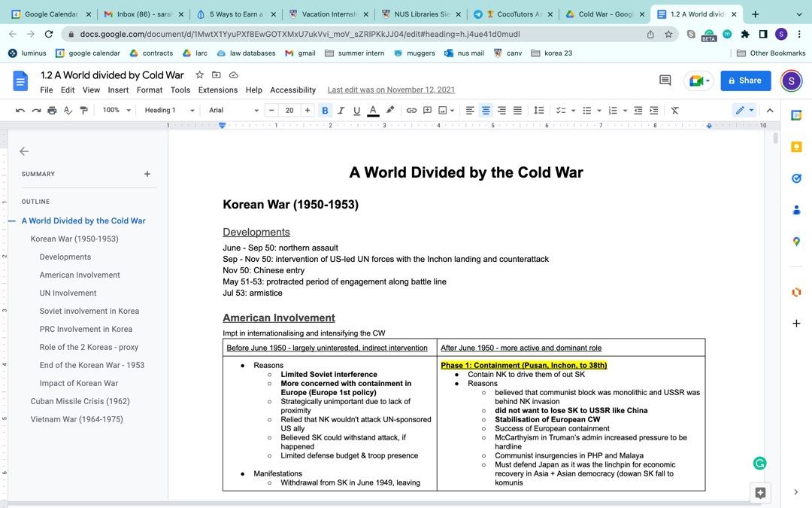Jump to Cuban Missile Crisis in outline

pyautogui.click(x=80, y=401)
